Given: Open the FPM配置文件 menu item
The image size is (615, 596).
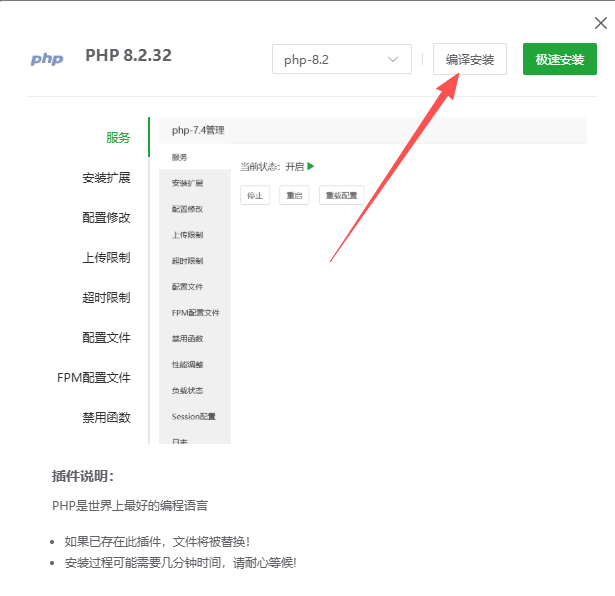Looking at the screenshot, I should coord(94,378).
